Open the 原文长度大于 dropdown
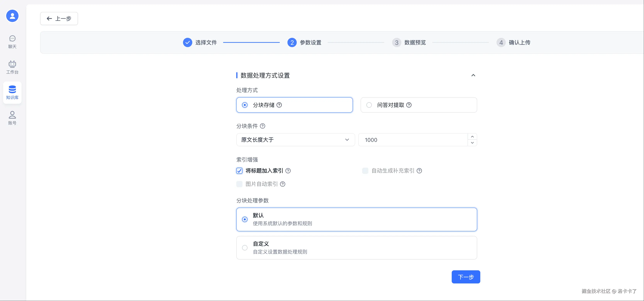Viewport: 644px width, 301px height. (295, 140)
